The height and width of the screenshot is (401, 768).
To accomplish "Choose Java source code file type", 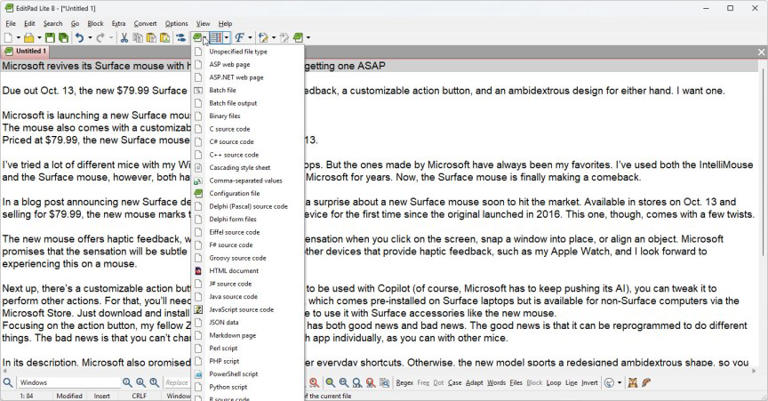I will tap(247, 297).
